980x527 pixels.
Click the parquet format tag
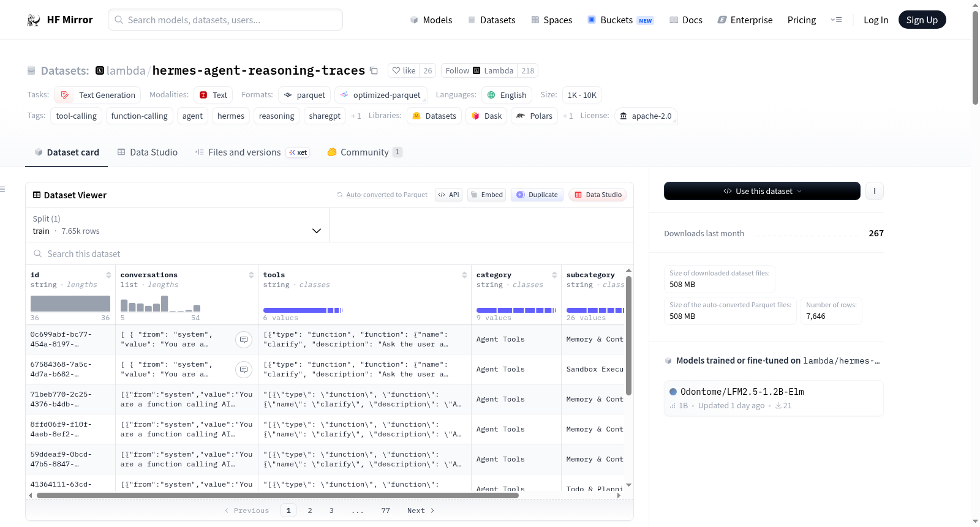click(x=304, y=95)
